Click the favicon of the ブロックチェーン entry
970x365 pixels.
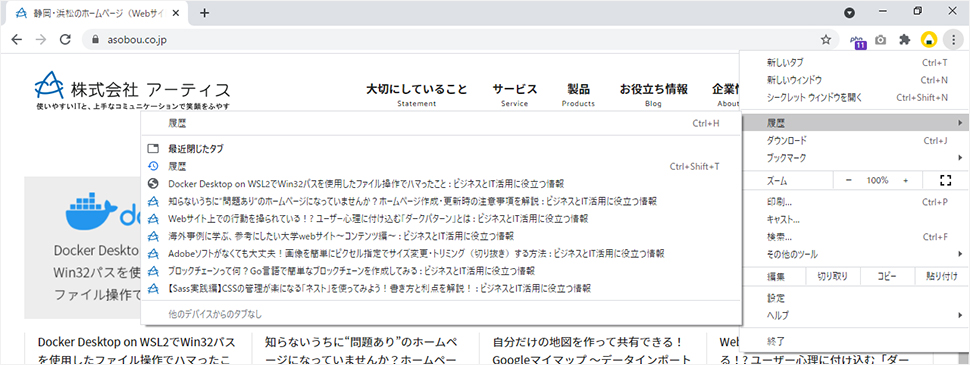(153, 270)
